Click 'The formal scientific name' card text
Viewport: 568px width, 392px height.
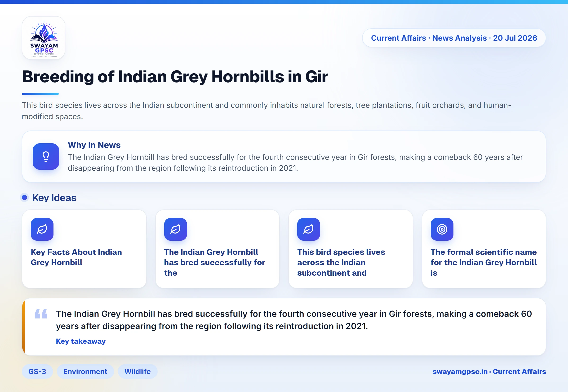click(484, 262)
